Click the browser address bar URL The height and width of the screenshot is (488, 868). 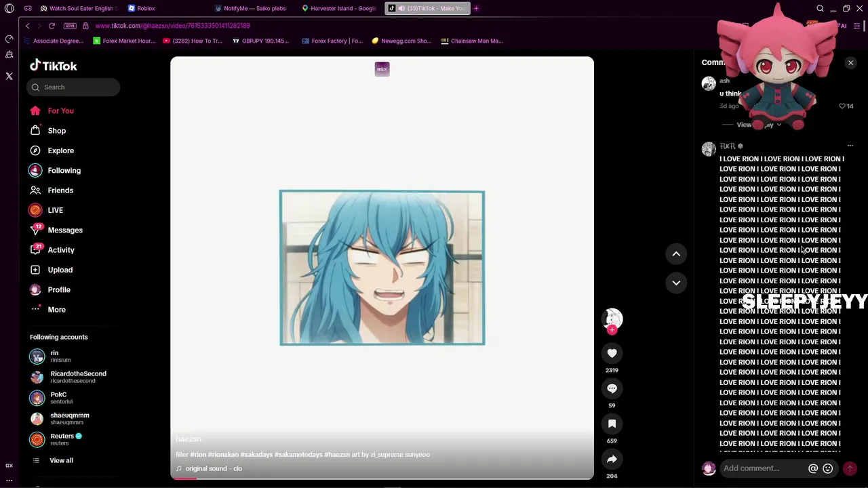pos(172,26)
